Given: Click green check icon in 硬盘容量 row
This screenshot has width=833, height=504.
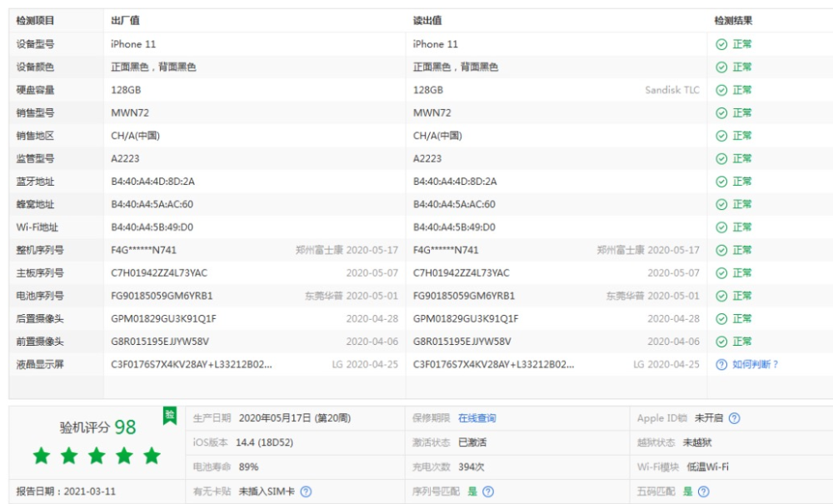Looking at the screenshot, I should (721, 90).
